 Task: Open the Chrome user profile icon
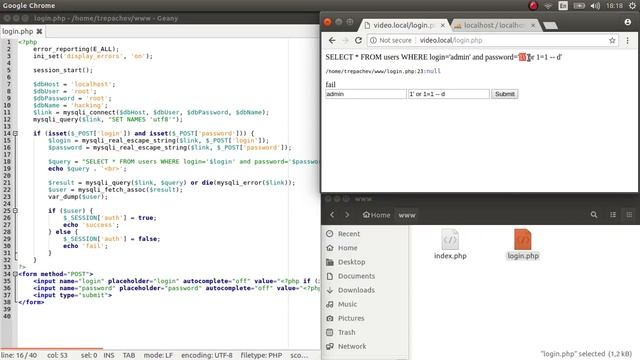tap(628, 22)
